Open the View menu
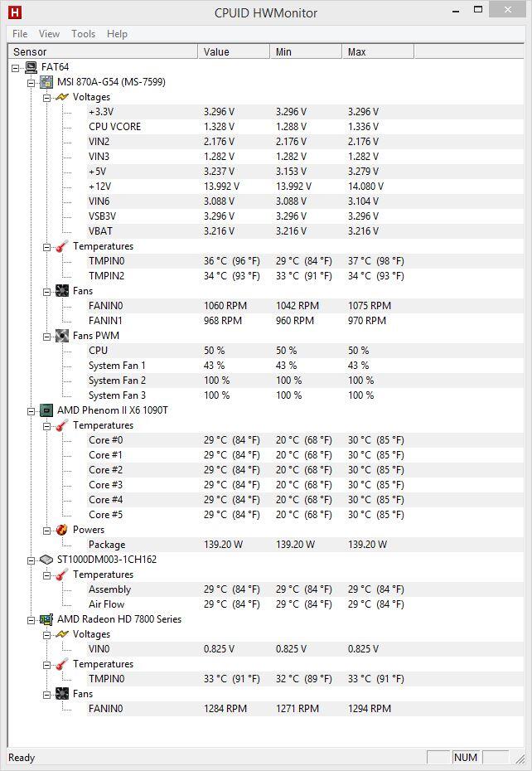This screenshot has width=532, height=771. [49, 34]
